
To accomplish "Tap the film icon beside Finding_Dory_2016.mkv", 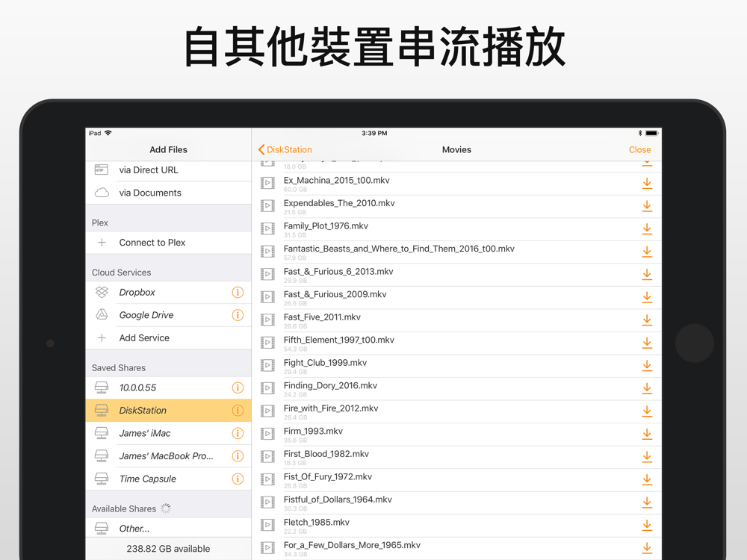I will tap(267, 388).
